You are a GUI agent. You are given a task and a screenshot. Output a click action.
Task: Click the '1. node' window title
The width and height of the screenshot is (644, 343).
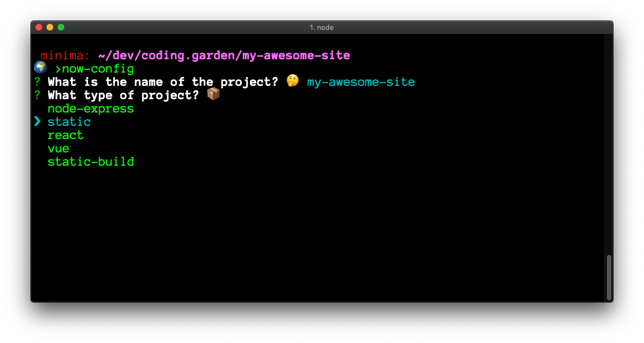tap(321, 28)
